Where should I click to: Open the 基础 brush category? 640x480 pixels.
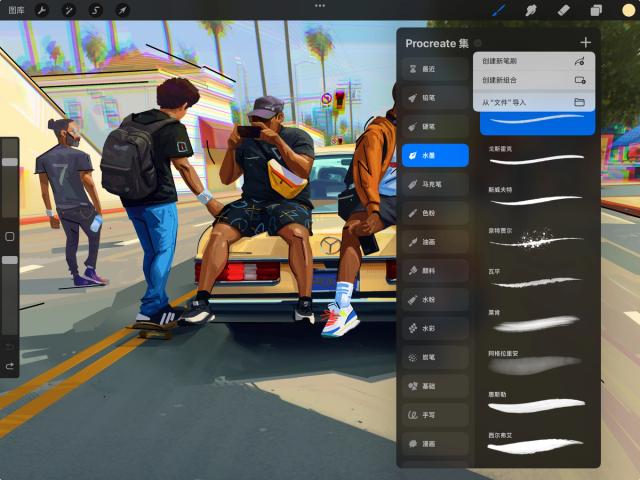[x=435, y=386]
